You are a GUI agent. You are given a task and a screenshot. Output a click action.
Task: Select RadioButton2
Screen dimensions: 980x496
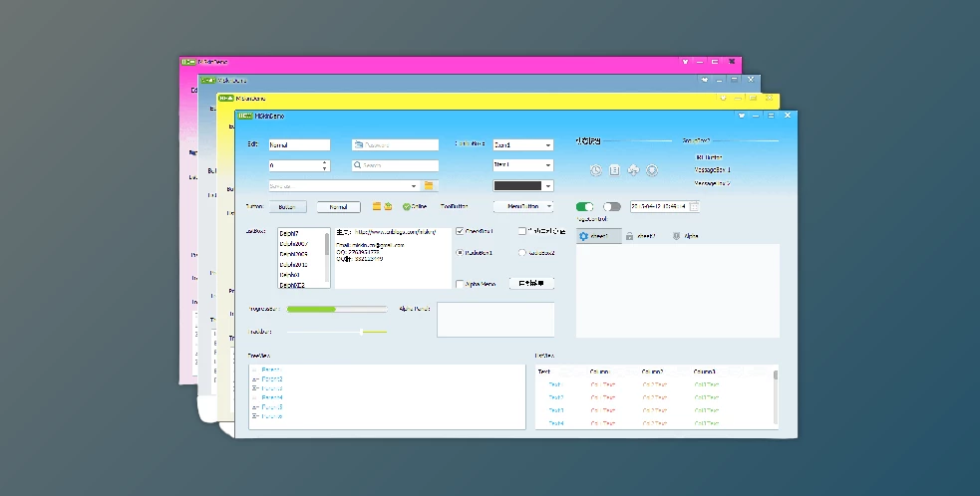click(x=521, y=253)
